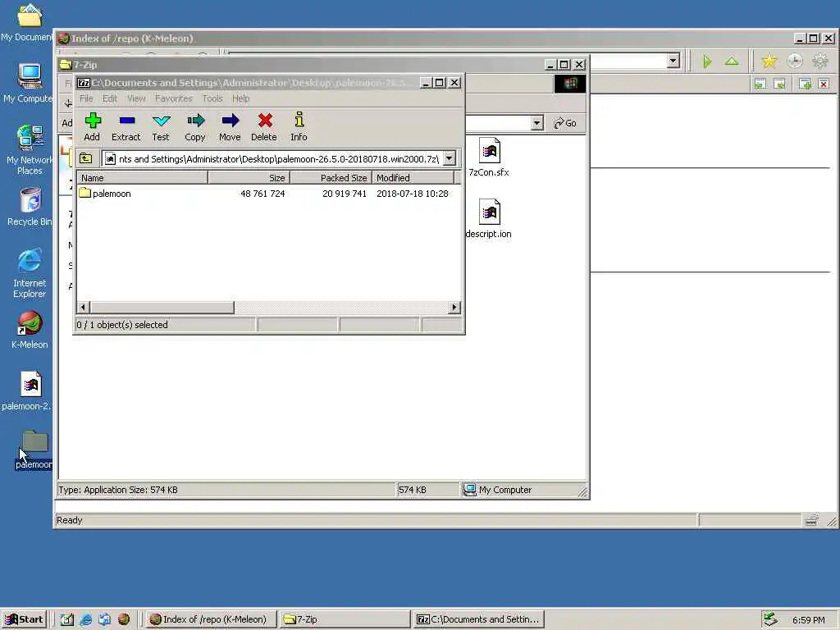Click the horizontal scrollbar right arrow
The height and width of the screenshot is (630, 840).
454,307
